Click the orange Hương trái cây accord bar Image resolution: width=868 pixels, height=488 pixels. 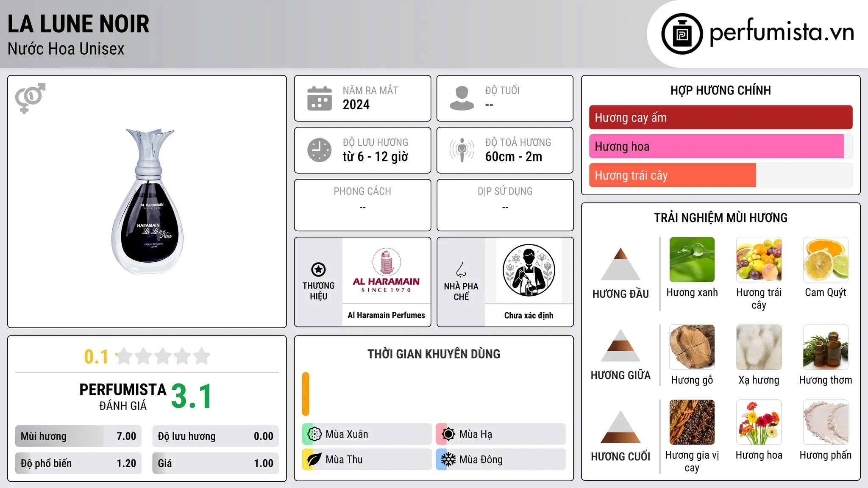coord(673,175)
